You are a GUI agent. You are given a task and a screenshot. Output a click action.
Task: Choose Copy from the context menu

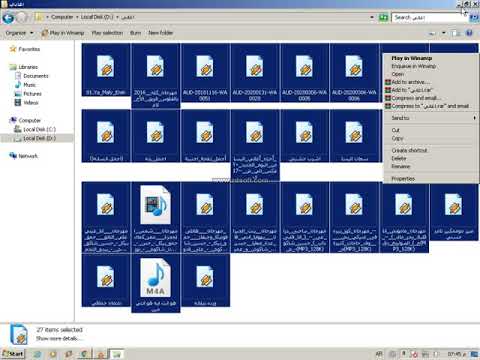(431, 138)
